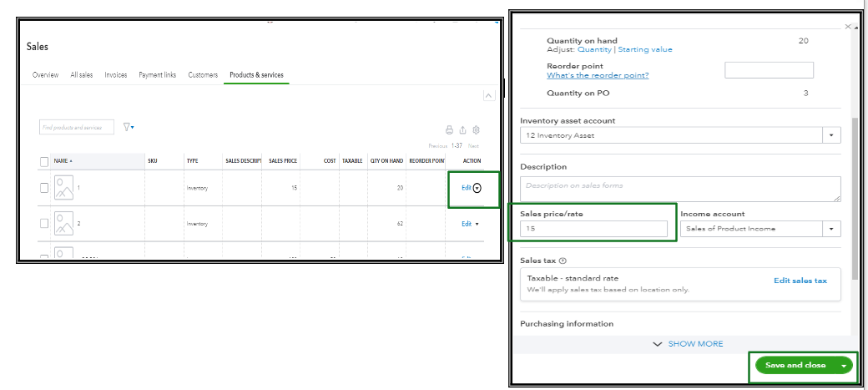Click the Find products and services search box
The image size is (868, 390).
tap(77, 127)
